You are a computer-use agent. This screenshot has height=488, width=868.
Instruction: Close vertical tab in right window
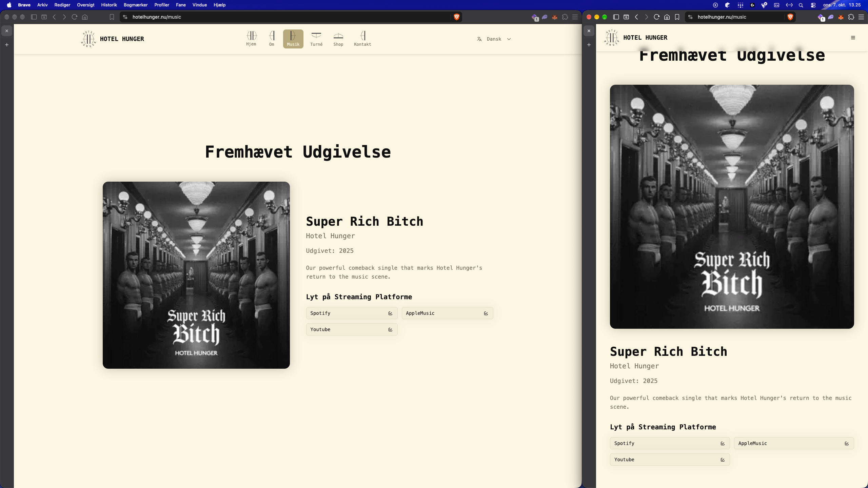tap(589, 31)
